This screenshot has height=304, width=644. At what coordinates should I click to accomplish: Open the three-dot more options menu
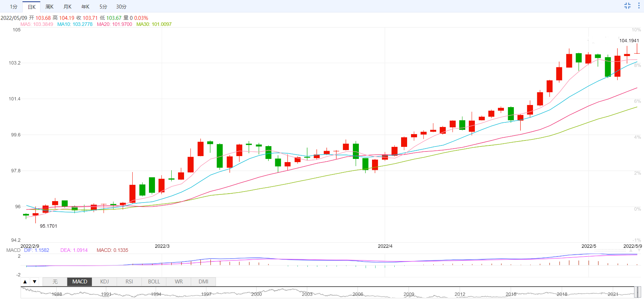point(639,6)
